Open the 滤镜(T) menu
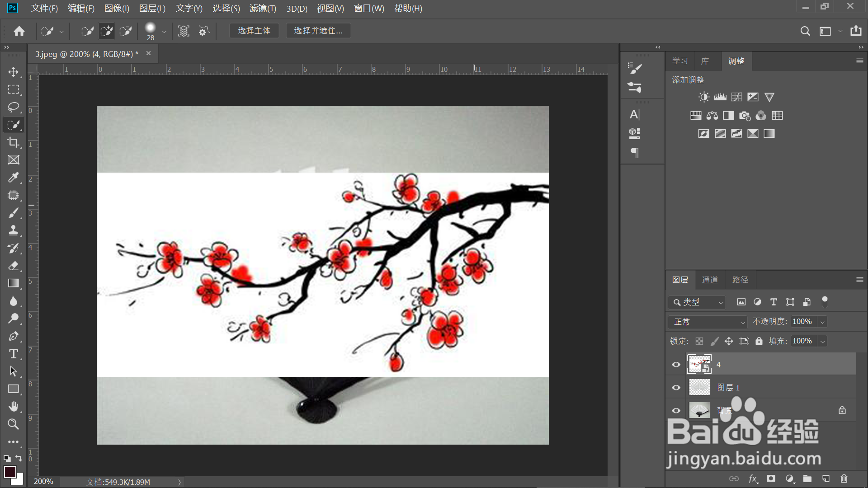 [x=263, y=9]
